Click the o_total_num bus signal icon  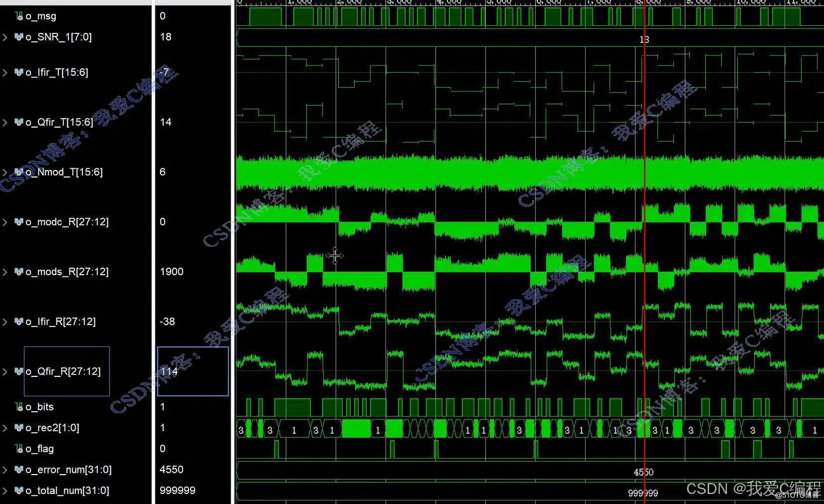click(x=19, y=490)
